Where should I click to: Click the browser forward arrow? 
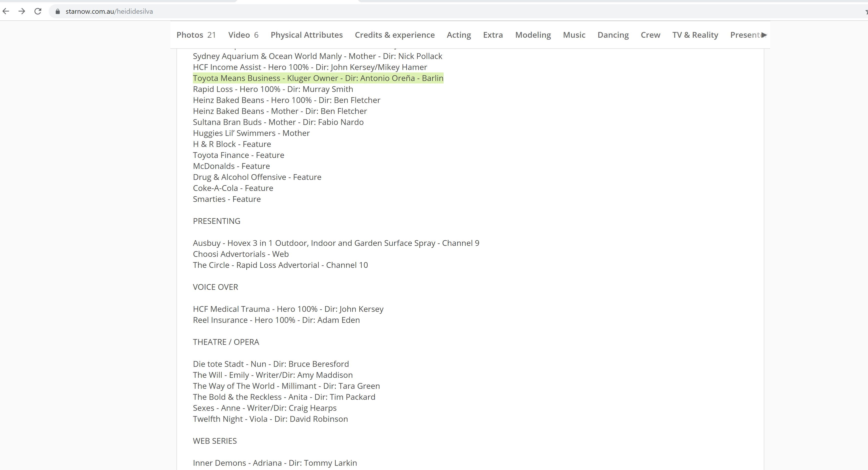pyautogui.click(x=22, y=11)
